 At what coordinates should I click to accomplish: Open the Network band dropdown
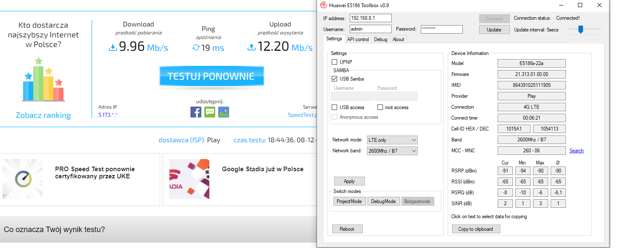tap(392, 151)
